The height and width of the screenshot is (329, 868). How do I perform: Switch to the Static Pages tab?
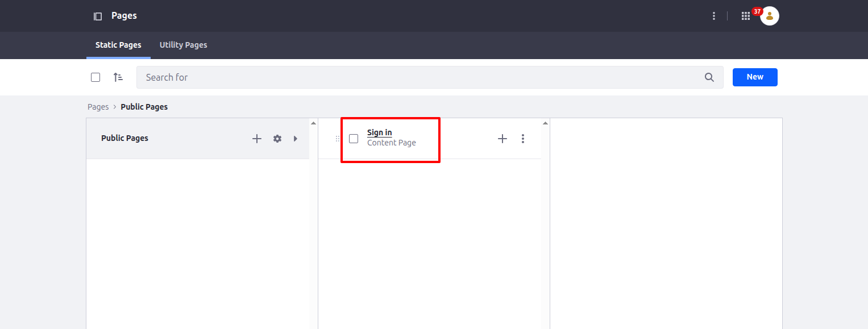[x=118, y=45]
